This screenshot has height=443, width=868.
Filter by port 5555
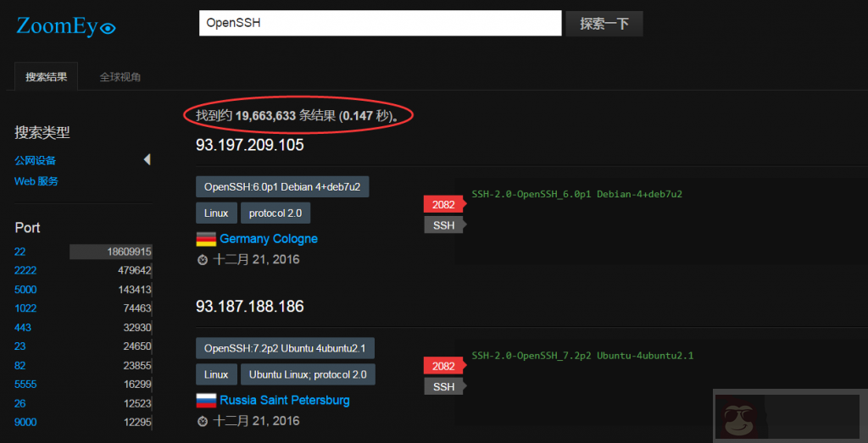(x=25, y=385)
